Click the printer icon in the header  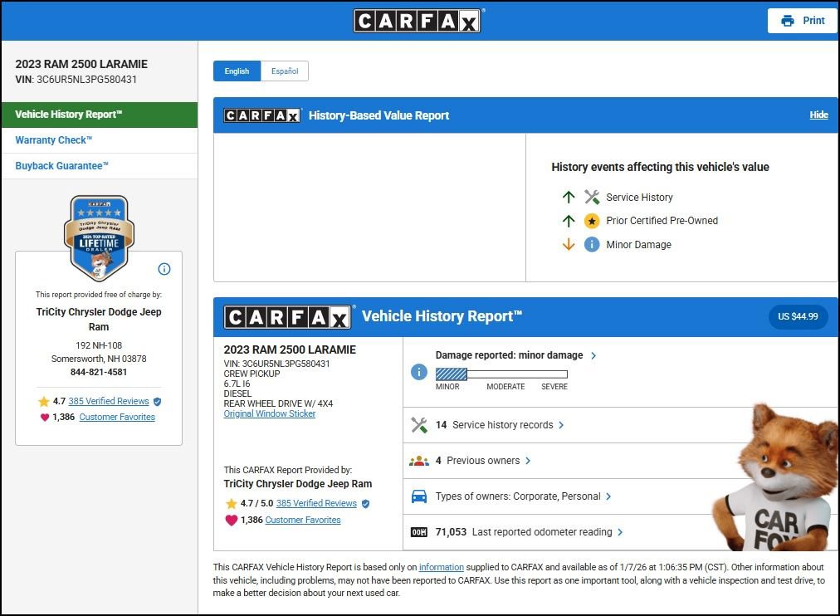pos(787,21)
